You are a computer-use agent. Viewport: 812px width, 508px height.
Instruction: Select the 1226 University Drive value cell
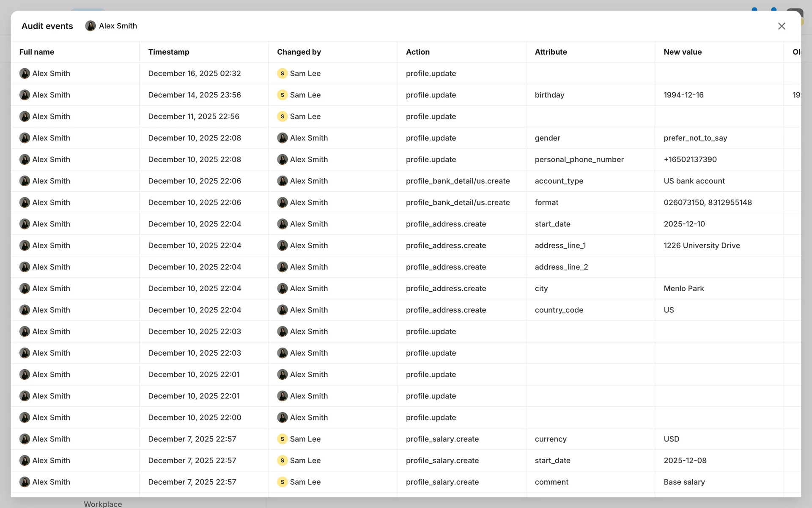[x=701, y=246]
